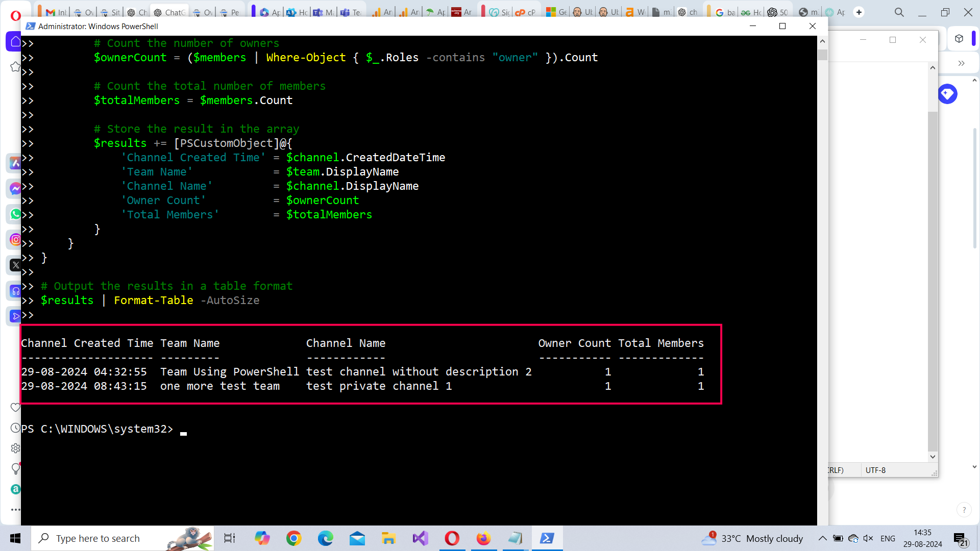This screenshot has height=551, width=980.
Task: Switch to the Gmail Inbox tab
Action: click(x=56, y=12)
